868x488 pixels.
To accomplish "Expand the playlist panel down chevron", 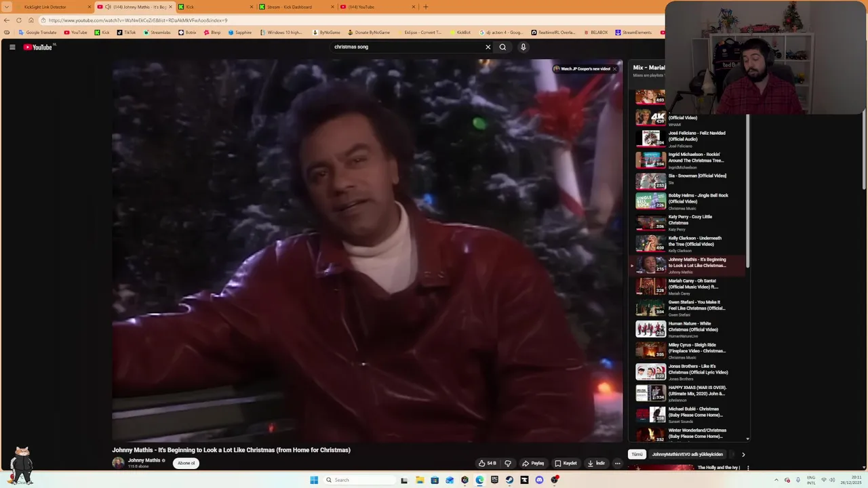I will point(747,439).
